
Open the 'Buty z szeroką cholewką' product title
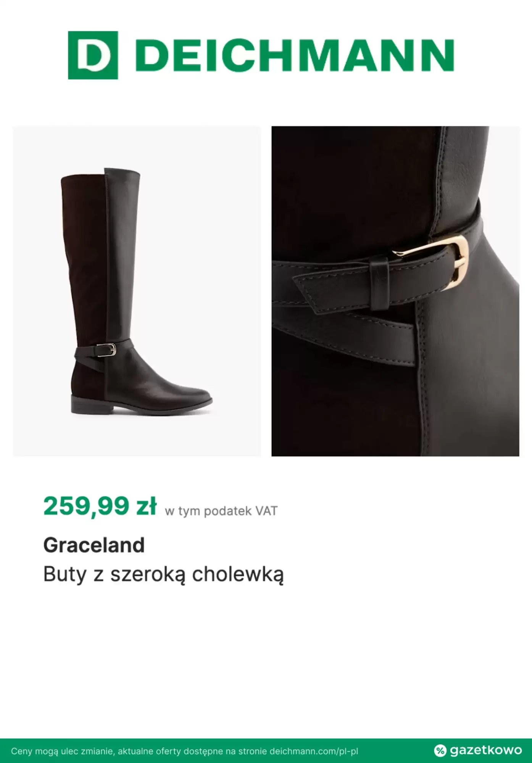coord(164,575)
